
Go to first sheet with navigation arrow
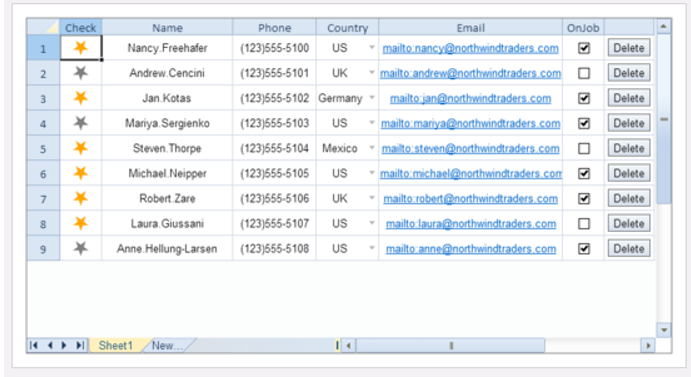tap(33, 345)
